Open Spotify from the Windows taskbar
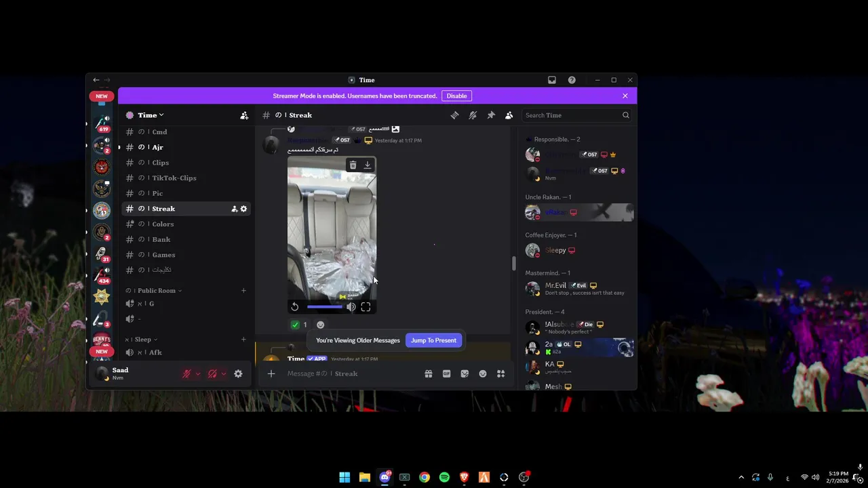 point(444,477)
